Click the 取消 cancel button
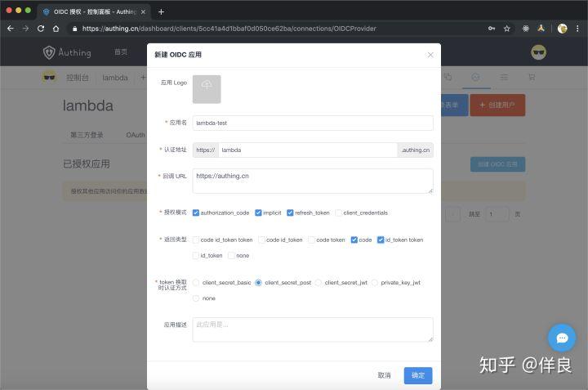588x390 pixels. pos(384,375)
